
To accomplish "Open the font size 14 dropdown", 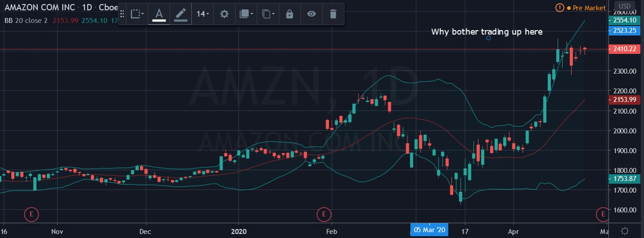I will tap(202, 14).
